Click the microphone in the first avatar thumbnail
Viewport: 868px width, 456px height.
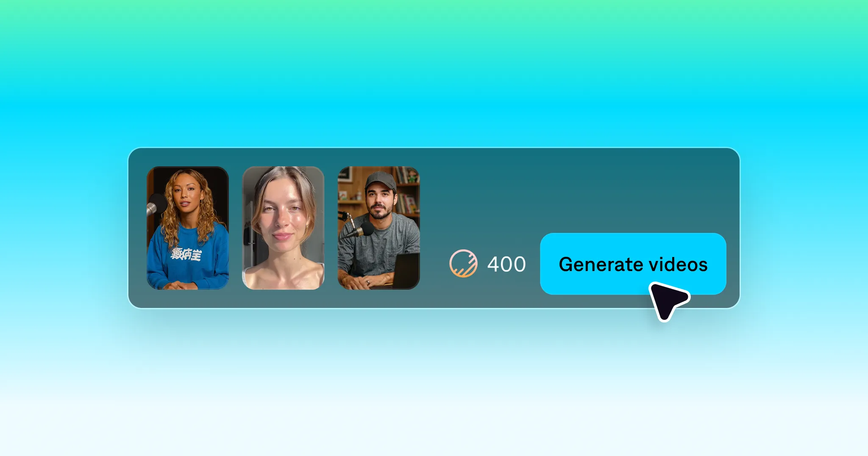(x=156, y=205)
